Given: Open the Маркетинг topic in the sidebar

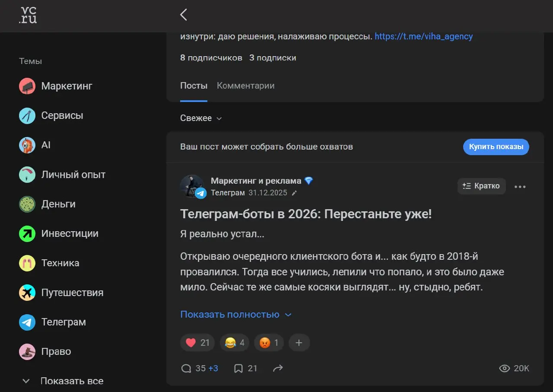Looking at the screenshot, I should [x=66, y=86].
